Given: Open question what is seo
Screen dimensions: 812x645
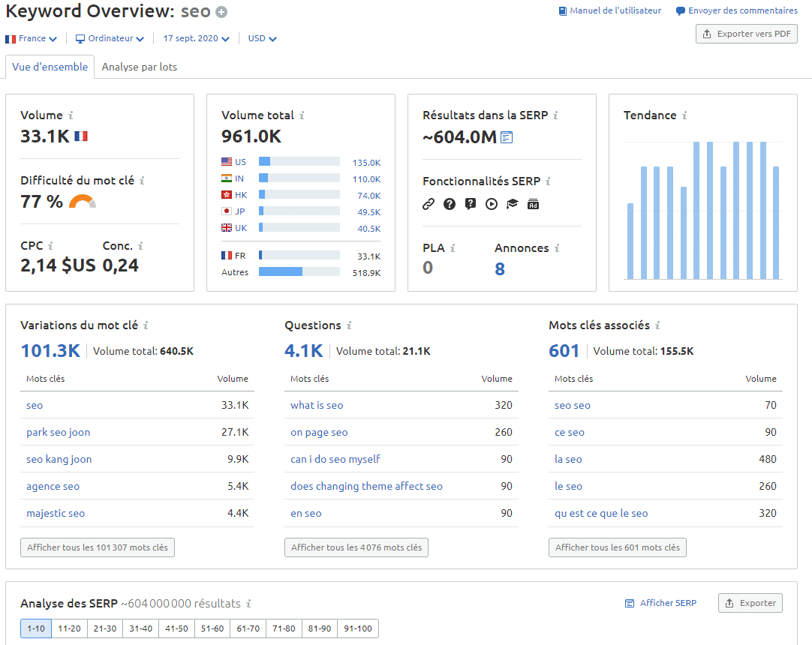Looking at the screenshot, I should tap(317, 405).
